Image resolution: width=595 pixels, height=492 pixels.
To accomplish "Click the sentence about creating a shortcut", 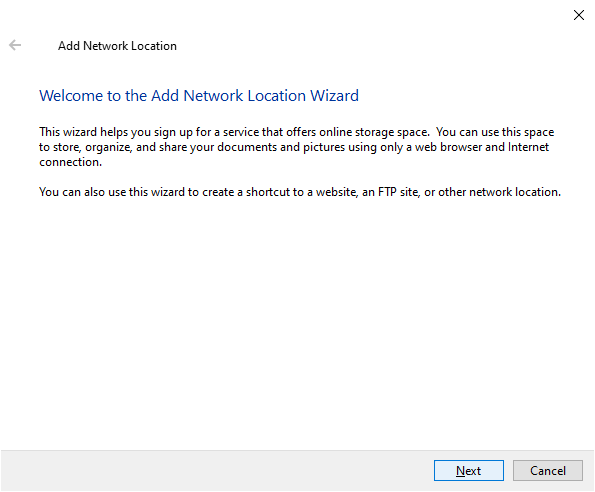I will tap(300, 192).
